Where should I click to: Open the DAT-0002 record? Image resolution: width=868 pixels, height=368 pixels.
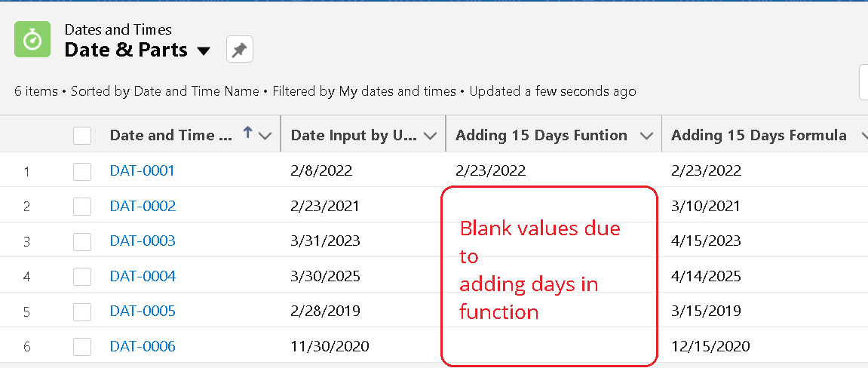point(143,206)
